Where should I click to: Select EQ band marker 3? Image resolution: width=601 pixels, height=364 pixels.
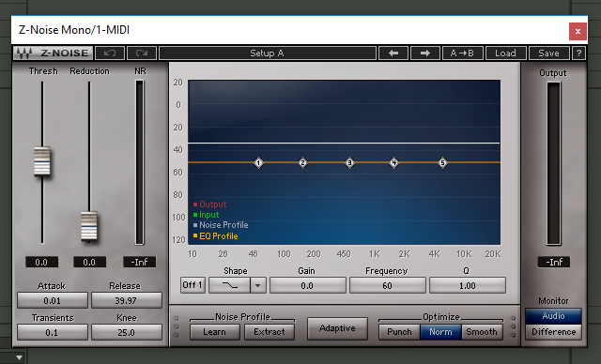pyautogui.click(x=349, y=163)
